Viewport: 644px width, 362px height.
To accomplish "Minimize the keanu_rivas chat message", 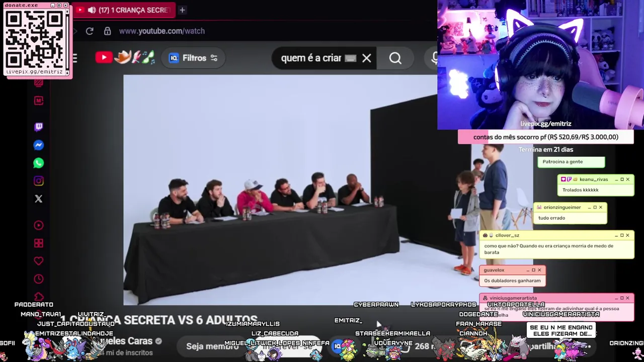I will [616, 179].
